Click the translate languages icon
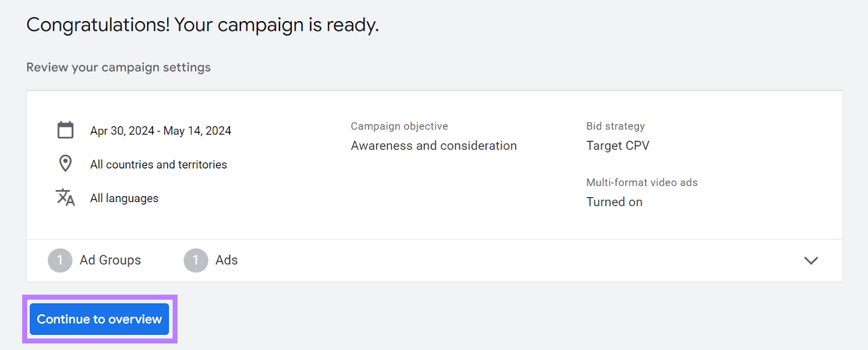Image resolution: width=868 pixels, height=350 pixels. 65,198
